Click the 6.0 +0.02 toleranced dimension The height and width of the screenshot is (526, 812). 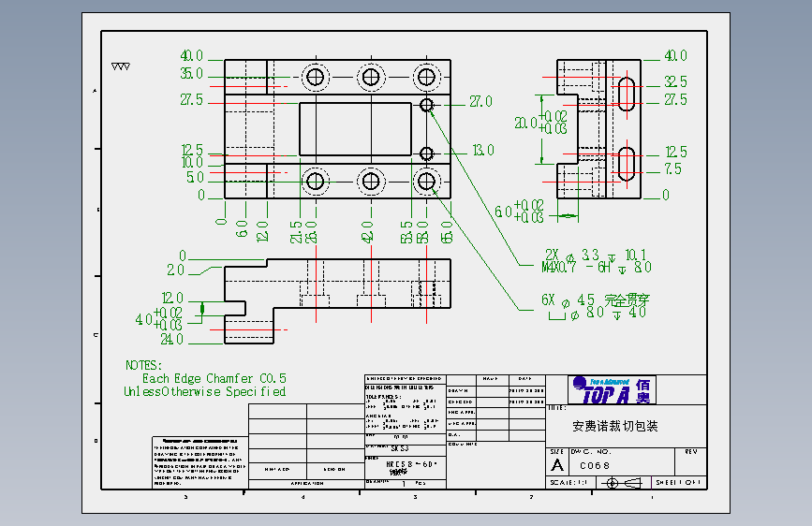click(520, 212)
